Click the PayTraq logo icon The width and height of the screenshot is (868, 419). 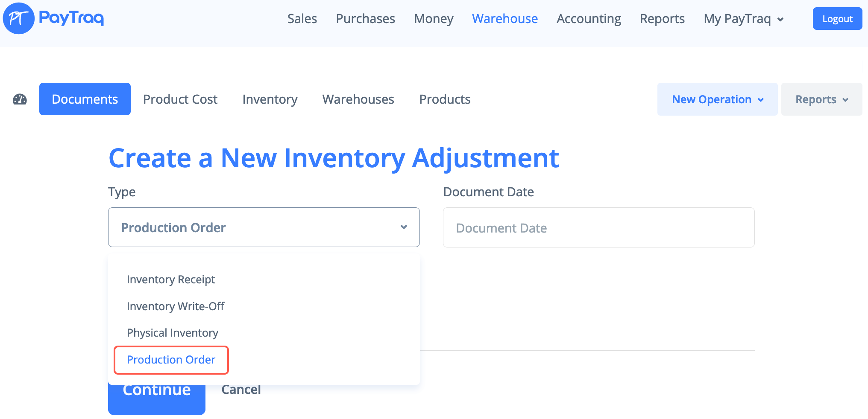coord(19,18)
